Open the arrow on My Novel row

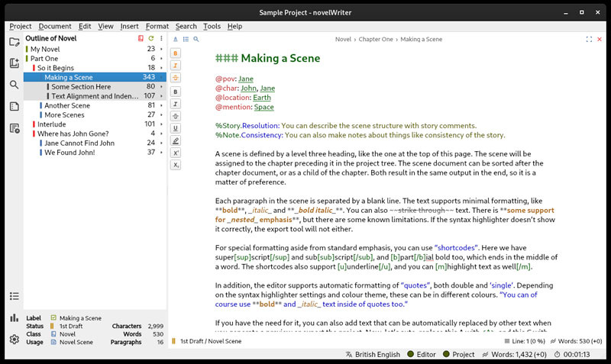point(161,49)
